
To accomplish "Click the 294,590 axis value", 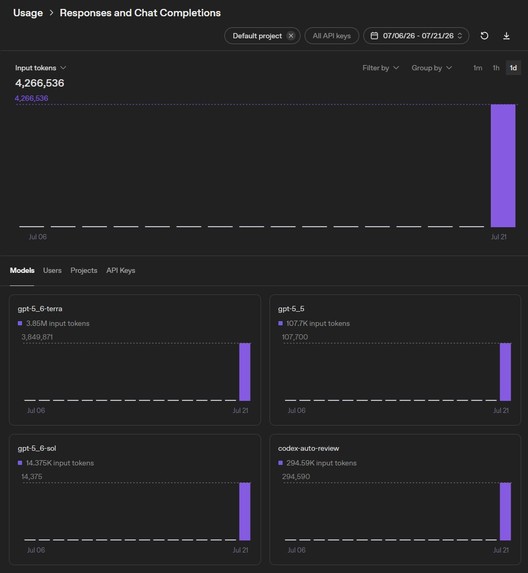I will (x=296, y=477).
